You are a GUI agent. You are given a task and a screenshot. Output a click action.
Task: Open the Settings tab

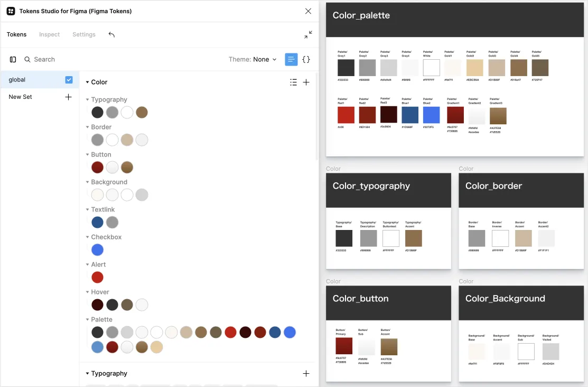click(x=84, y=35)
